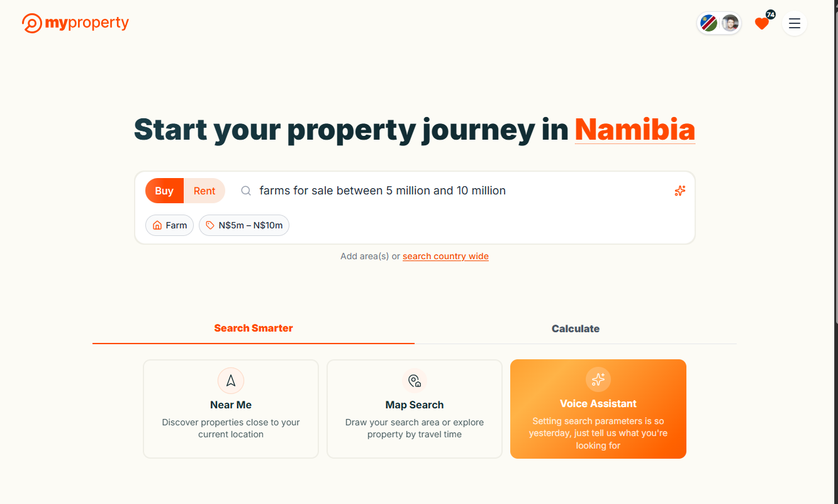Click the Map Search pin icon

tap(414, 381)
